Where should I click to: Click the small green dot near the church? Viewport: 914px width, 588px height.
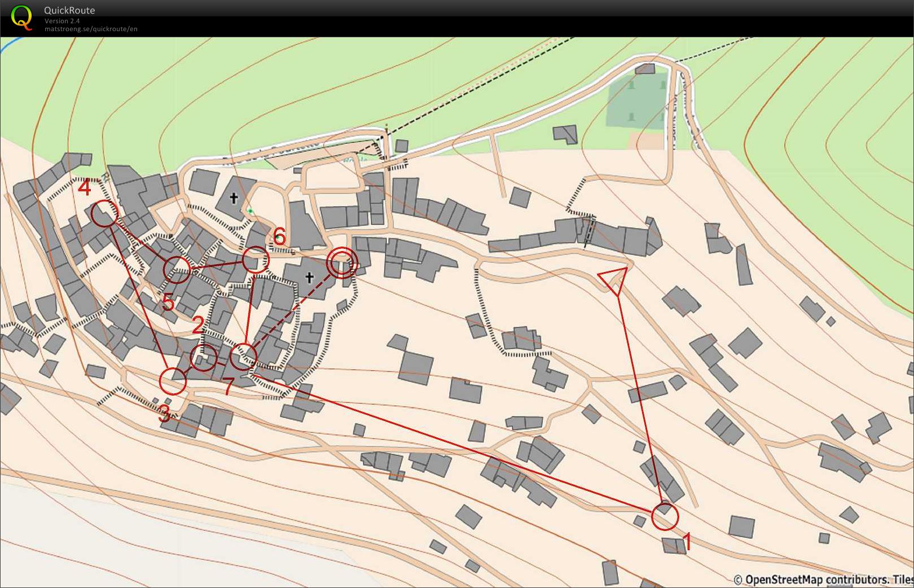[x=250, y=211]
